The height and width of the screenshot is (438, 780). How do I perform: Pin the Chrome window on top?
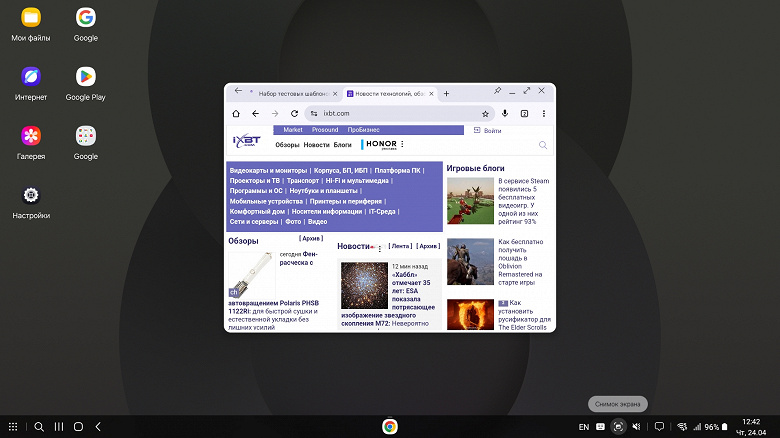pos(497,91)
